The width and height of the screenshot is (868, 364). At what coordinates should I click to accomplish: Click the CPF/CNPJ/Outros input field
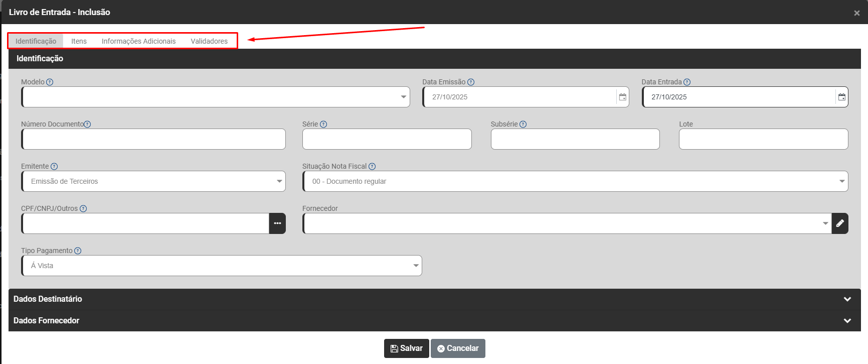[145, 223]
